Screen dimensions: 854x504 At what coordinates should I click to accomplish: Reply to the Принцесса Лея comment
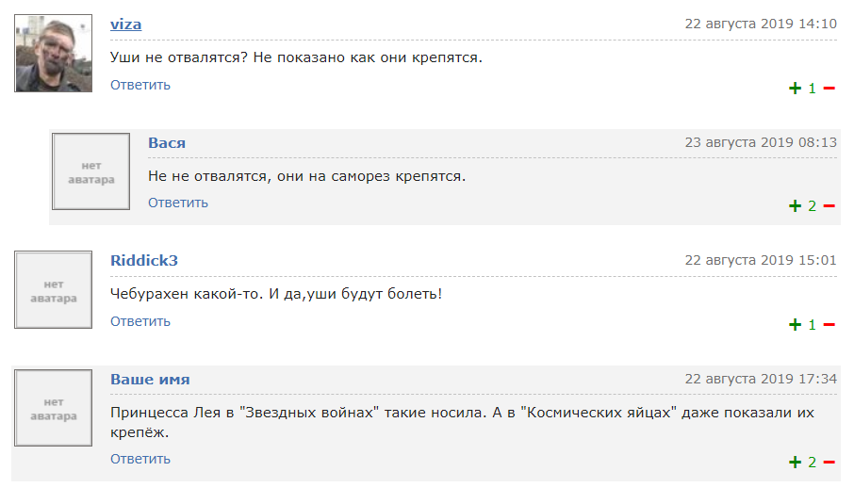(140, 460)
